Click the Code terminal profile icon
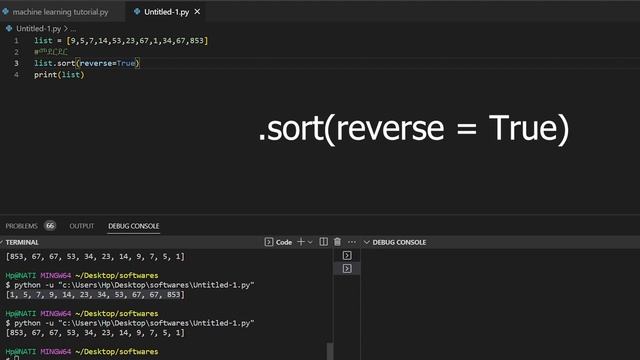Screen dimensions: 640x360 point(269,242)
